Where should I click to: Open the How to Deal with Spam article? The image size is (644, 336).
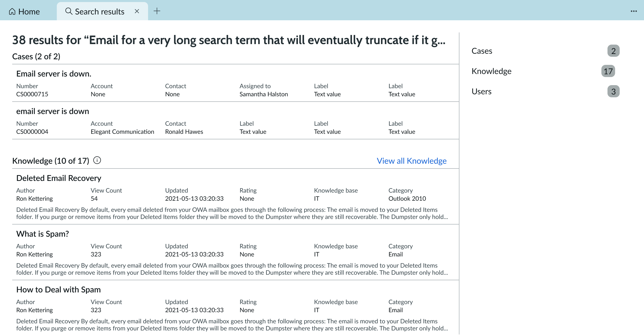58,289
